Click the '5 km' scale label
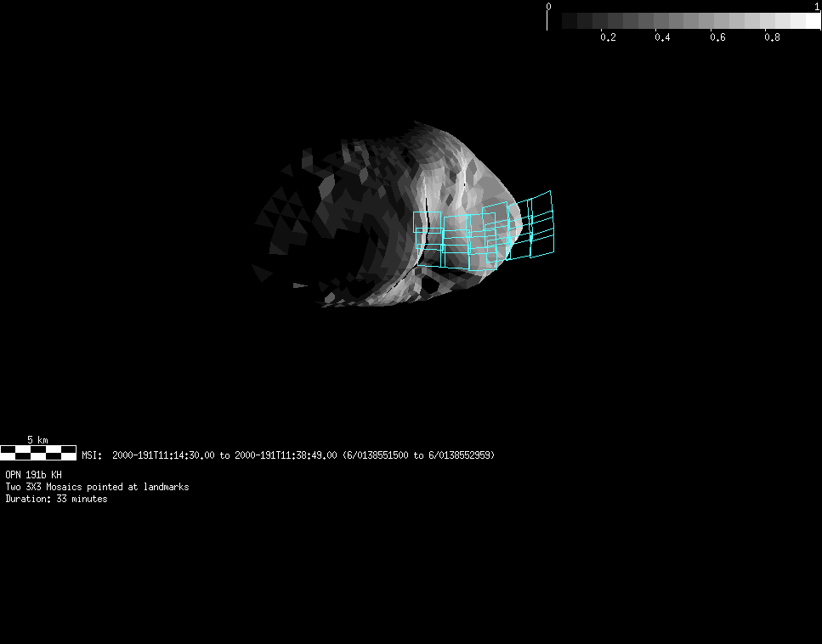 click(37, 439)
